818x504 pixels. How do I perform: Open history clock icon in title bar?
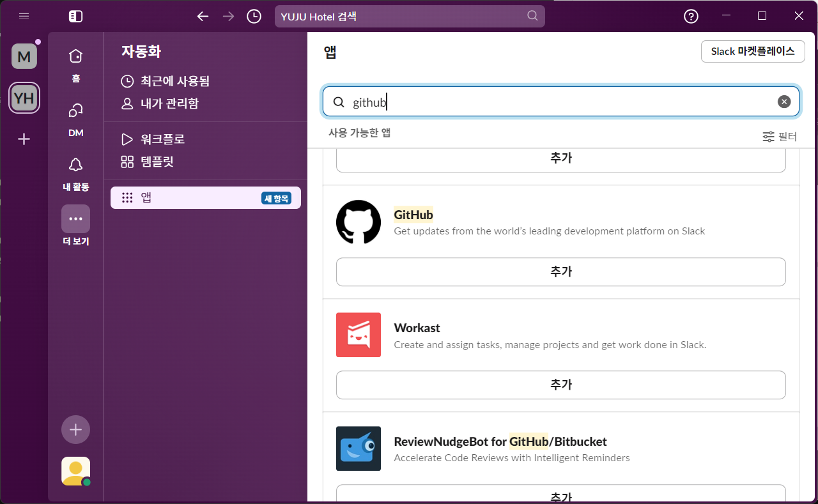(x=254, y=16)
